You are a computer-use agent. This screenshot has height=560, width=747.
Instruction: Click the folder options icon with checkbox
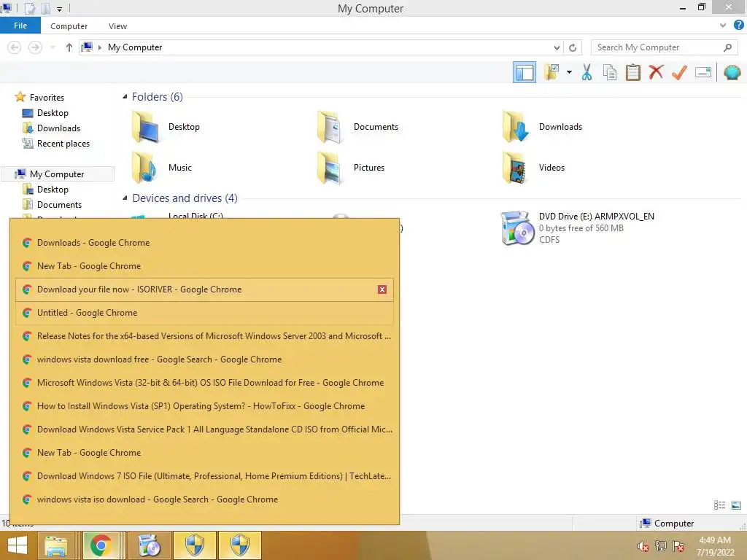pyautogui.click(x=551, y=72)
